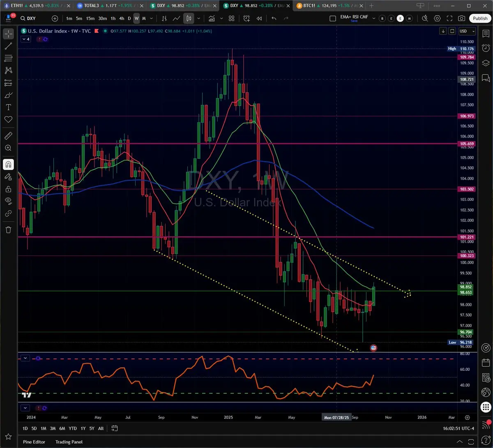The width and height of the screenshot is (493, 448).
Task: Open the Fibonacci tools in left sidebar
Action: (x=8, y=58)
